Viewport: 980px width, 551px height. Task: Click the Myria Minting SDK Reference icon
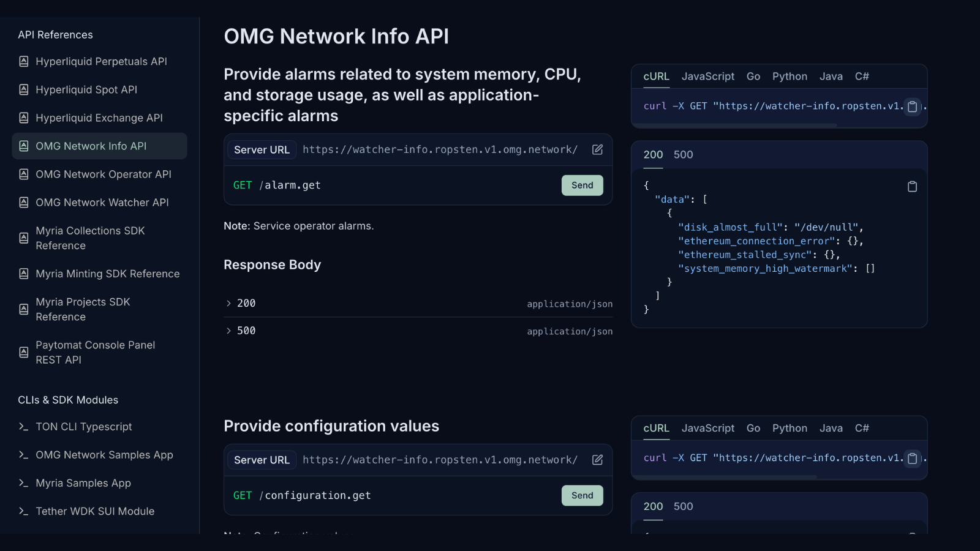24,274
